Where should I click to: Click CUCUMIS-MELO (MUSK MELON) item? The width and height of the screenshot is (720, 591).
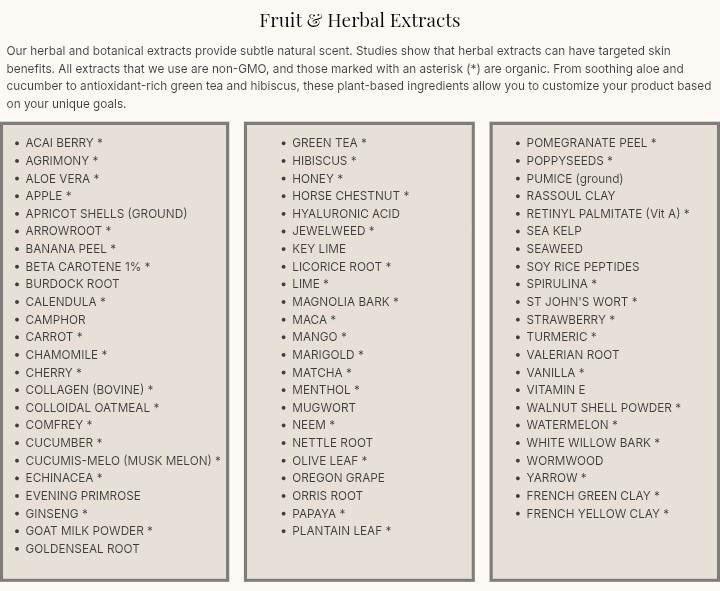point(123,460)
